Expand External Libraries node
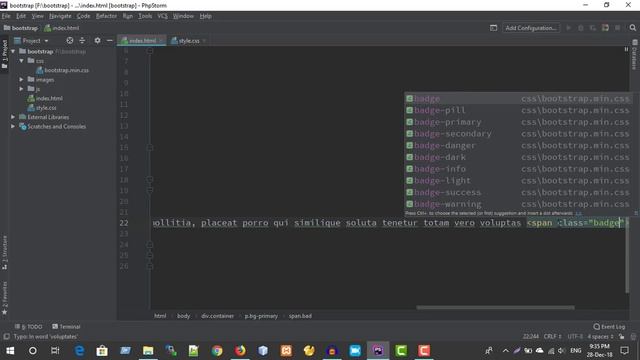 pos(13,117)
